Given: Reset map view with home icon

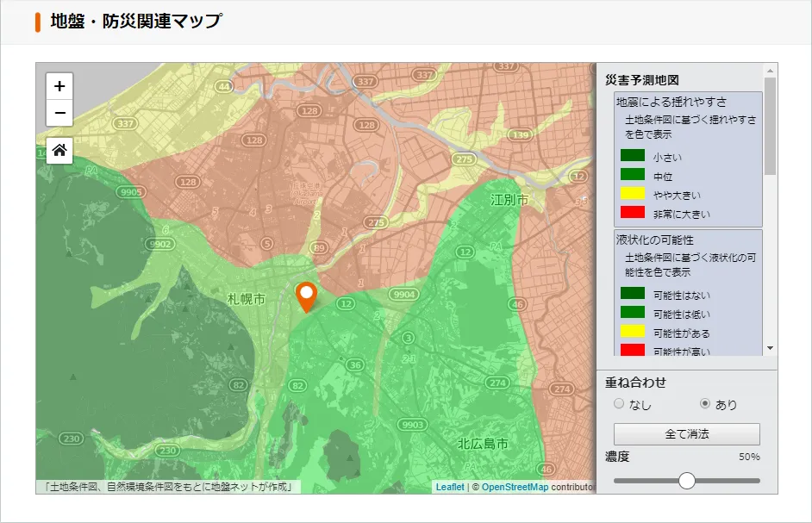Looking at the screenshot, I should coord(59,150).
